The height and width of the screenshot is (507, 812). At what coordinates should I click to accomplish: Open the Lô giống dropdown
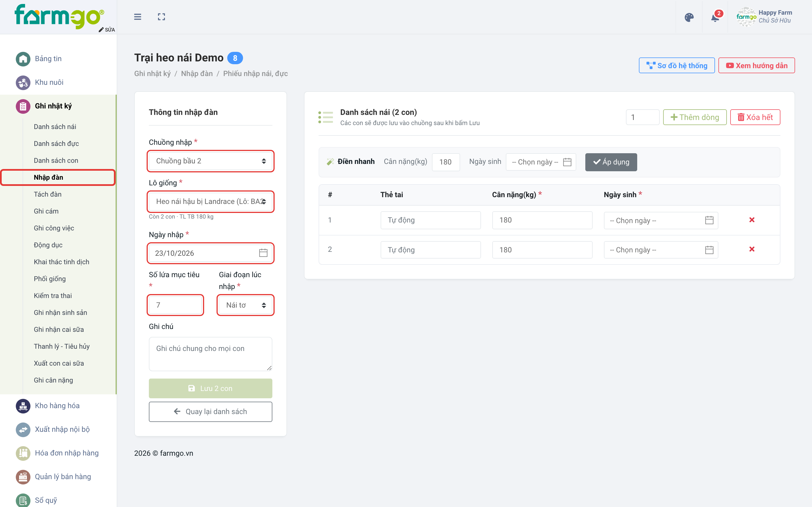[x=211, y=201]
